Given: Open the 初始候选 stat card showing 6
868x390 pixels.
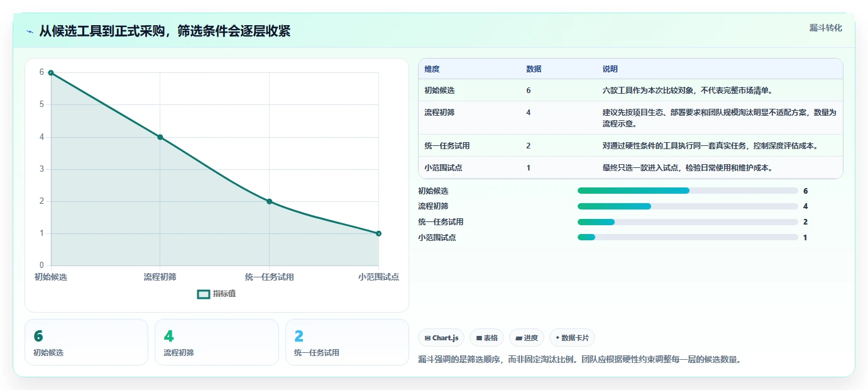Looking at the screenshot, I should [86, 342].
